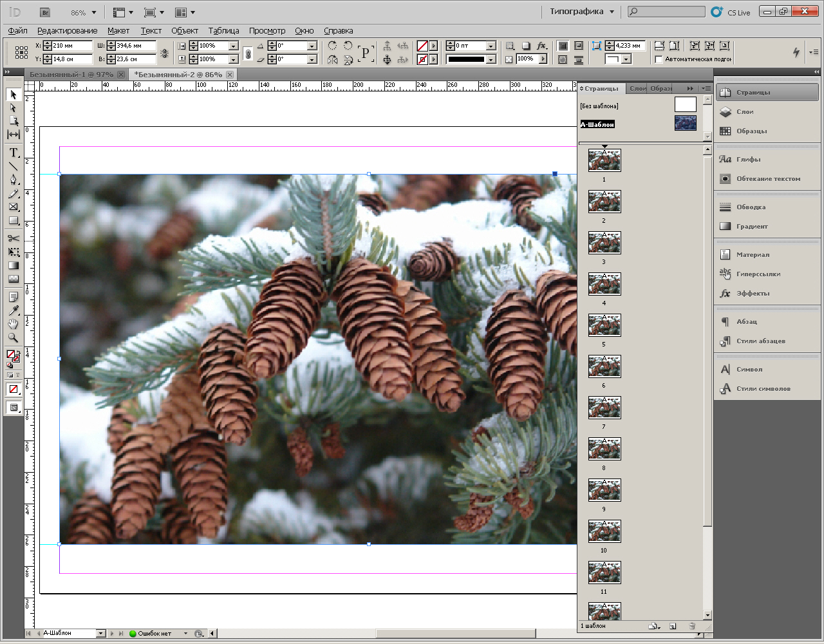Select the Pen tool
The width and height of the screenshot is (824, 644).
pos(13,180)
